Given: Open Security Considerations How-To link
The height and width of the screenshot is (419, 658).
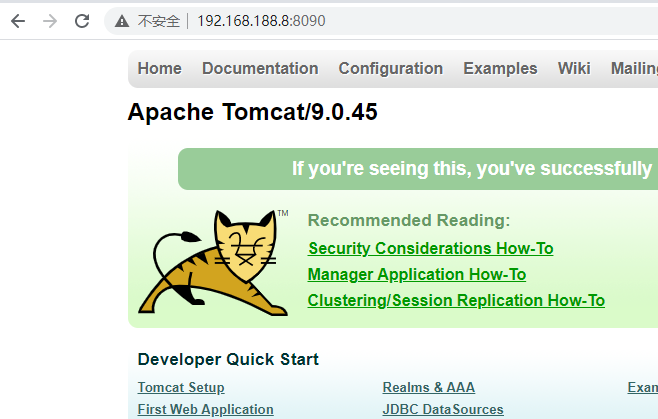Looking at the screenshot, I should coord(431,248).
